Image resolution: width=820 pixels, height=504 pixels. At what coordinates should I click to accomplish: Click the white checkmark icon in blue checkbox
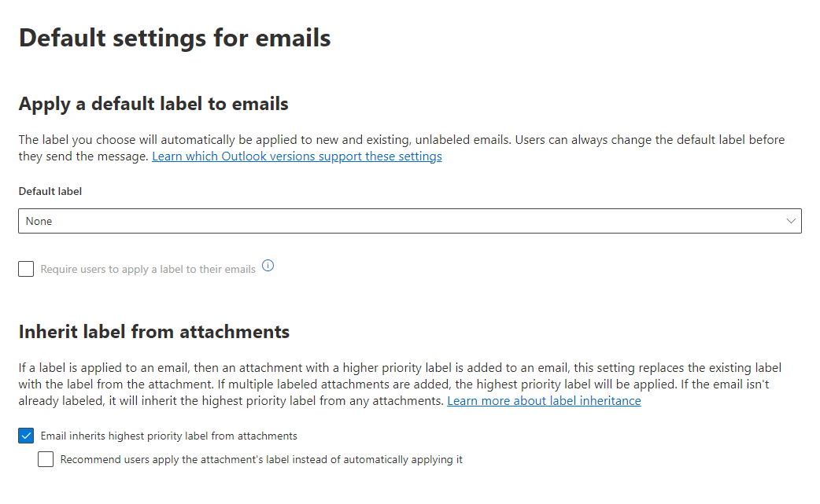pyautogui.click(x=26, y=436)
